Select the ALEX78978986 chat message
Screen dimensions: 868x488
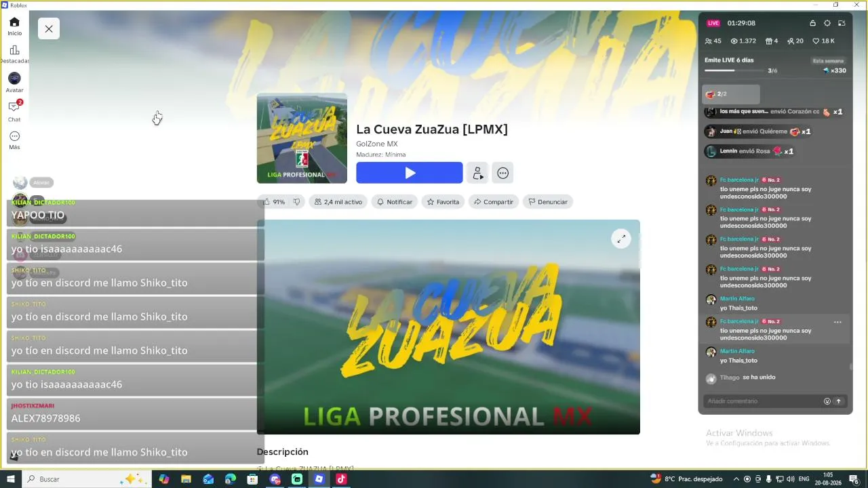(x=136, y=415)
